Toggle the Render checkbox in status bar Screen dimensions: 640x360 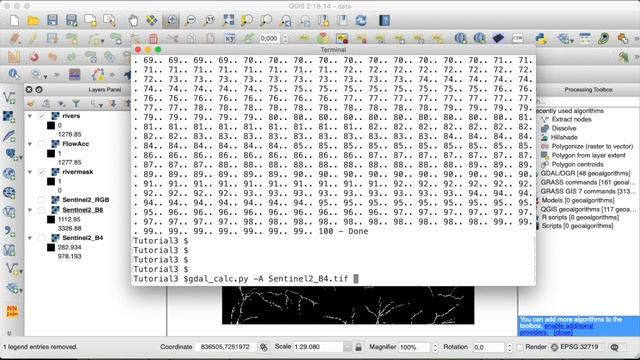pyautogui.click(x=520, y=347)
